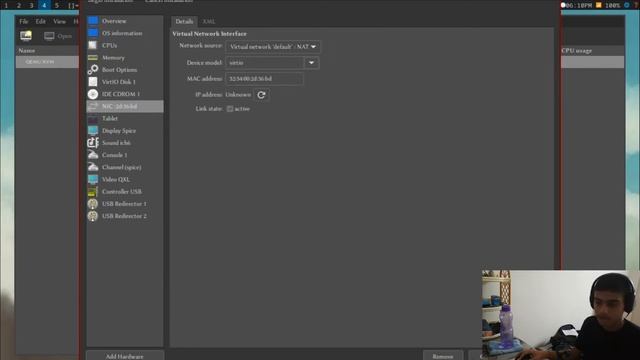This screenshot has width=640, height=360.
Task: Open the Overview hardware icon
Action: tap(93, 21)
